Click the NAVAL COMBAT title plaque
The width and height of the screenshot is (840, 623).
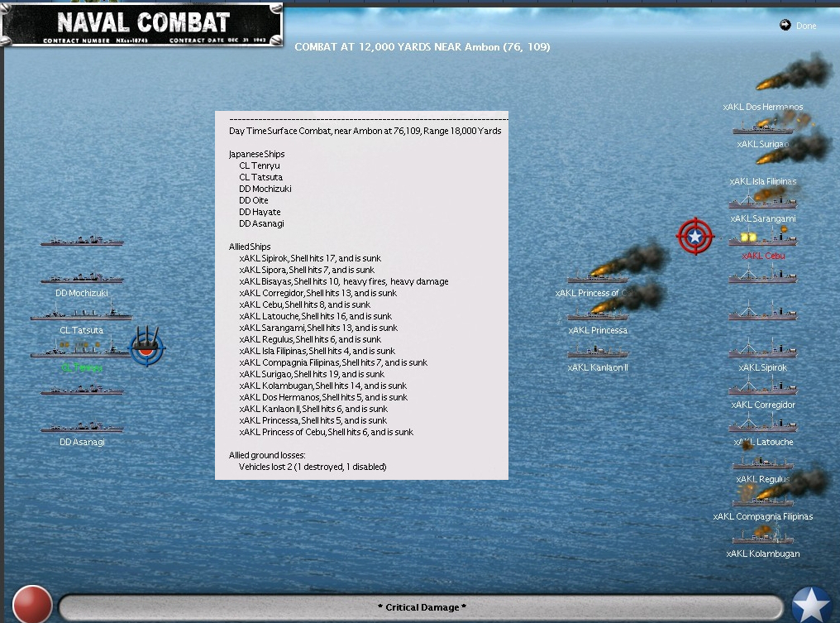(142, 25)
